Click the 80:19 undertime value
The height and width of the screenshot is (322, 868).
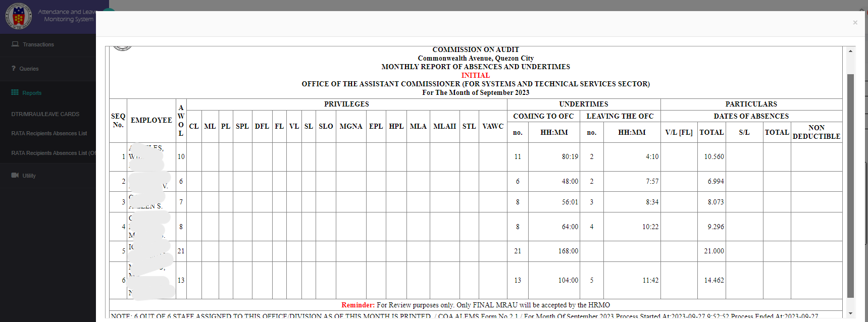(x=570, y=157)
